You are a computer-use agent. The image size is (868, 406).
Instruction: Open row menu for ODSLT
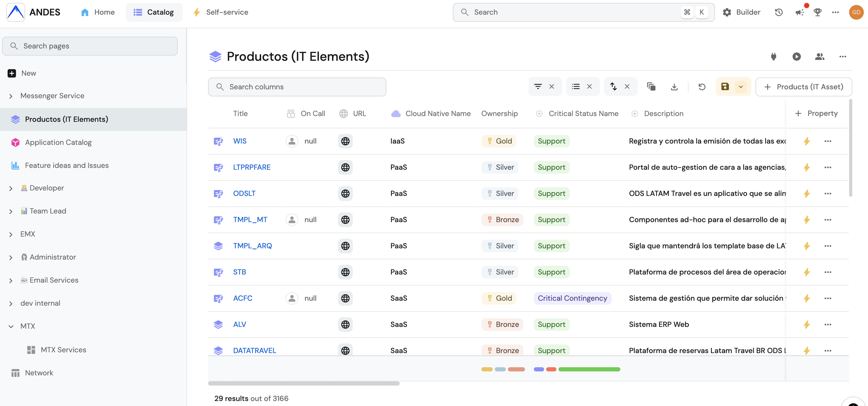828,194
